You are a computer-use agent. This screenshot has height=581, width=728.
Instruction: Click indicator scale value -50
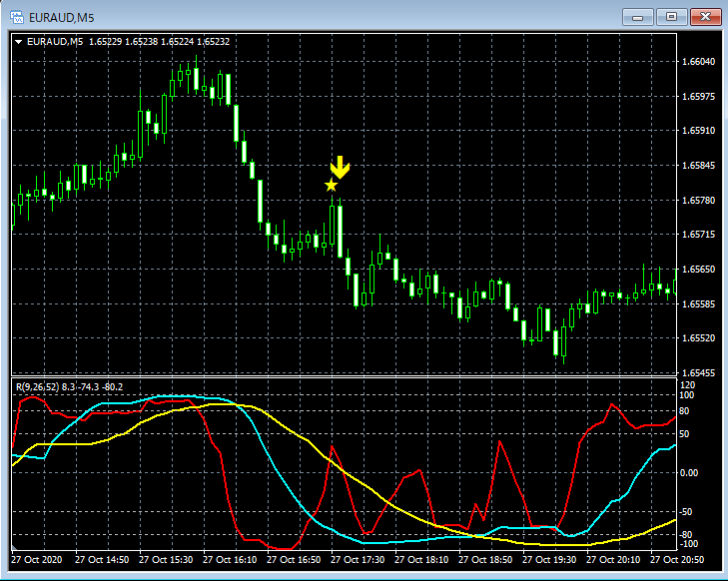tap(686, 512)
